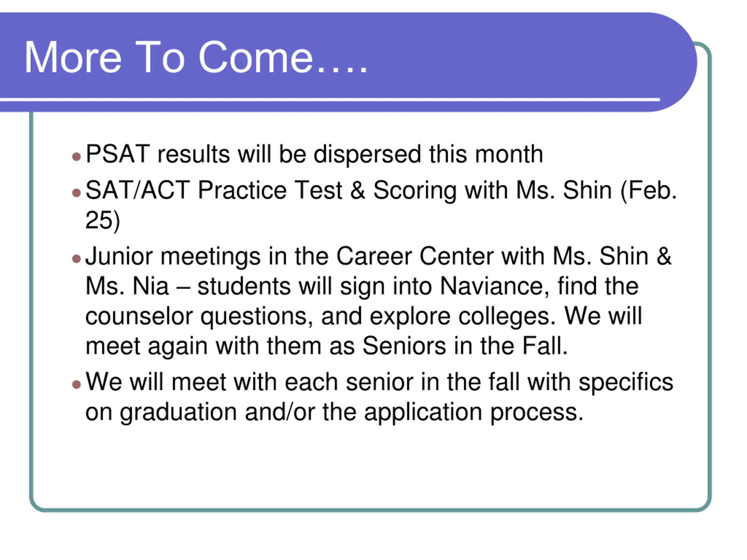Click the '(Feb.' date text
747x560 pixels.
coord(648,190)
